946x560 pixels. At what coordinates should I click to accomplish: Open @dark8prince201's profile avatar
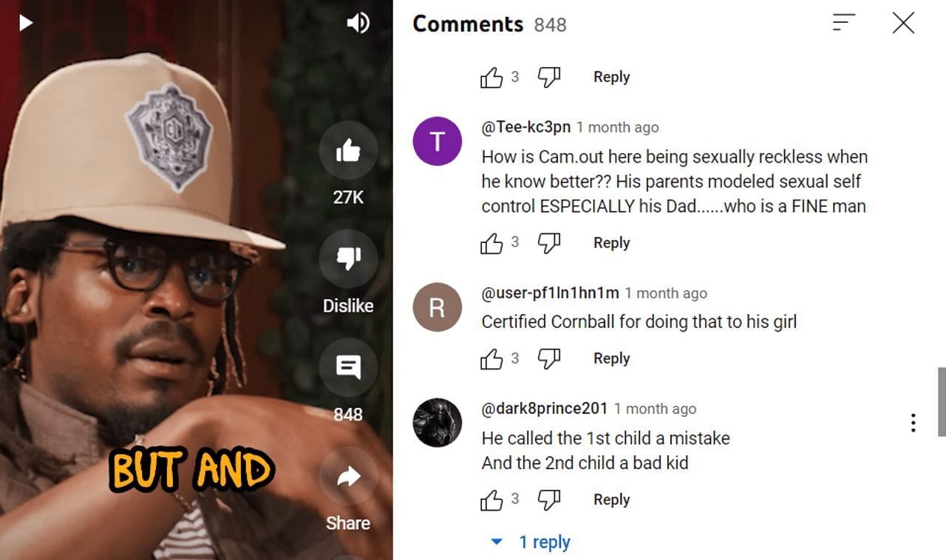pos(438,423)
